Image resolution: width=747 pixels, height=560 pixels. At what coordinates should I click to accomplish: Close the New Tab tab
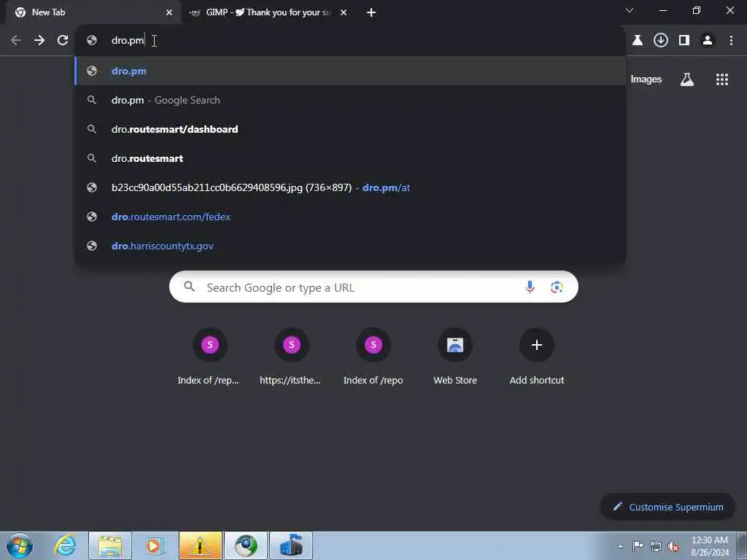click(169, 12)
